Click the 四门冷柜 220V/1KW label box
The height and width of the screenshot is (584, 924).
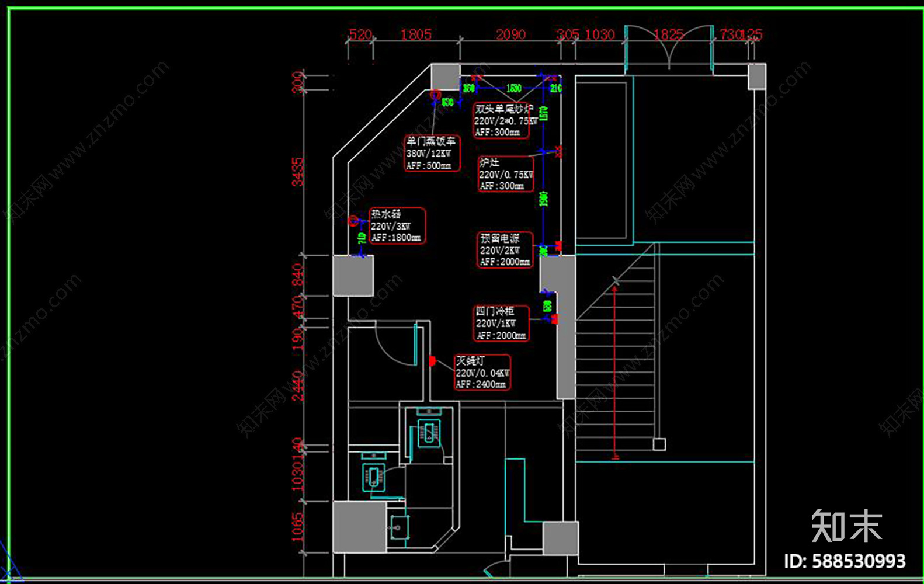tap(501, 323)
